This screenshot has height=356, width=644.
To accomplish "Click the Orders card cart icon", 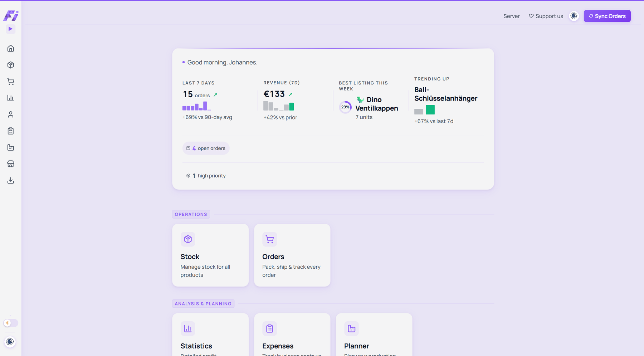I will (x=270, y=239).
